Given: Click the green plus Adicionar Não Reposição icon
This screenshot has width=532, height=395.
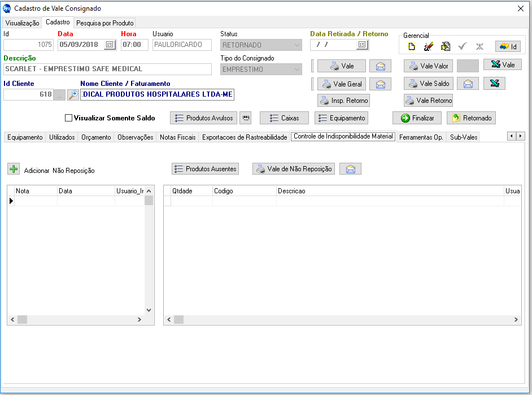Looking at the screenshot, I should [14, 169].
